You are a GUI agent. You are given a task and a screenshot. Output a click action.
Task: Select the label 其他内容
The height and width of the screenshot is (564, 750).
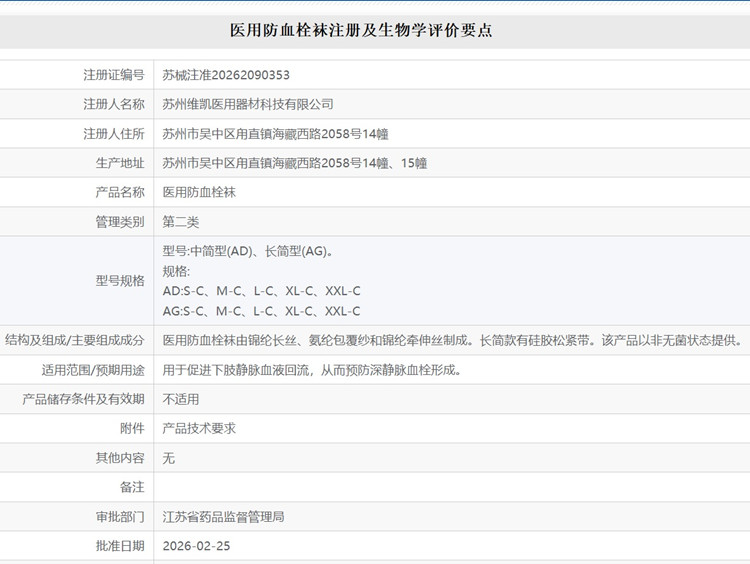(x=120, y=458)
